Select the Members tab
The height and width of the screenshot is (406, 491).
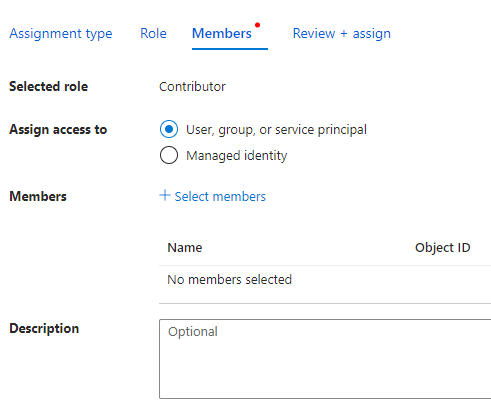click(222, 33)
